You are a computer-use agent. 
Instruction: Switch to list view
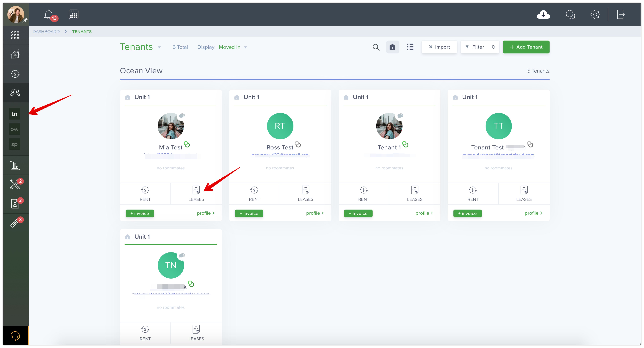coord(410,47)
